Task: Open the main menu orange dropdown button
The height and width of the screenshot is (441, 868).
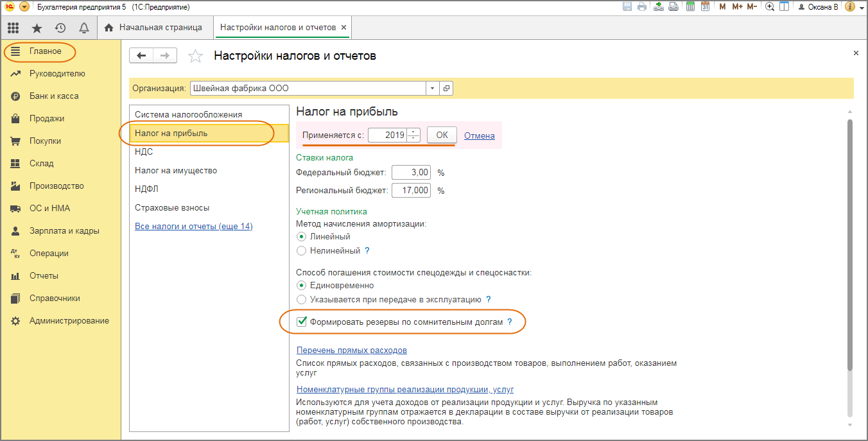Action: tap(24, 7)
